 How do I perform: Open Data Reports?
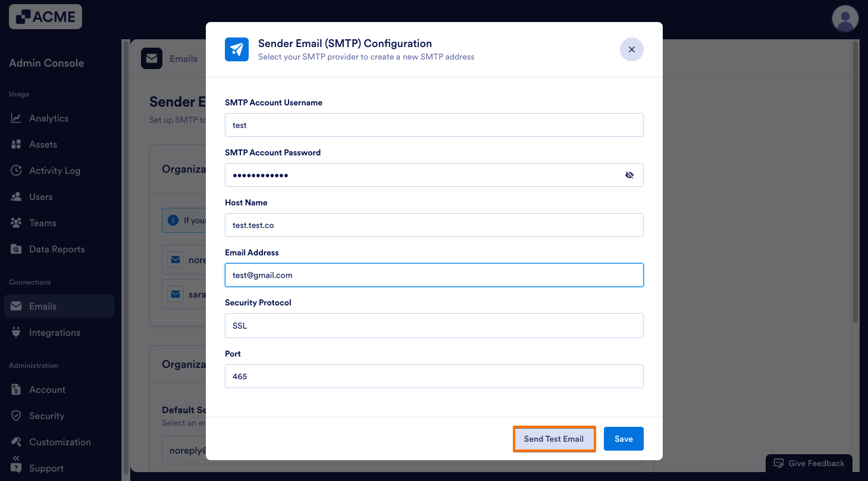57,249
